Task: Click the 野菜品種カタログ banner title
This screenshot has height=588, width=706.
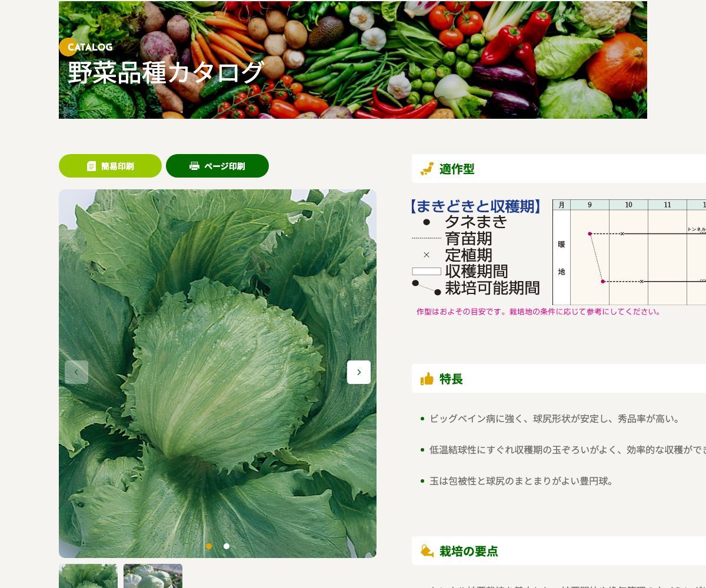Action: point(166,73)
